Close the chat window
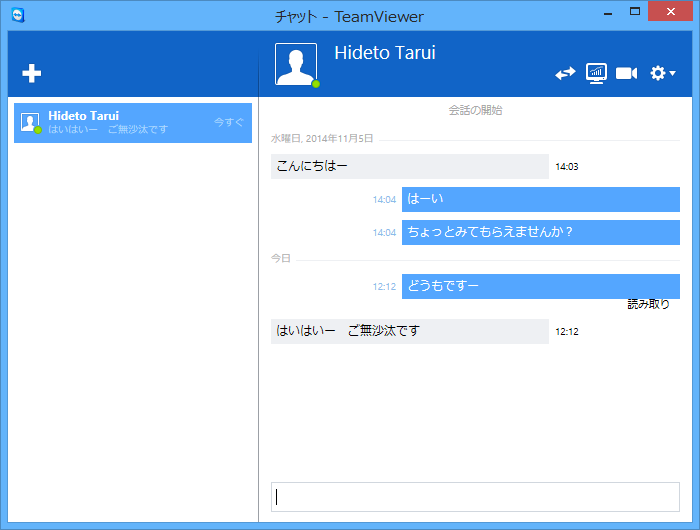 (670, 12)
